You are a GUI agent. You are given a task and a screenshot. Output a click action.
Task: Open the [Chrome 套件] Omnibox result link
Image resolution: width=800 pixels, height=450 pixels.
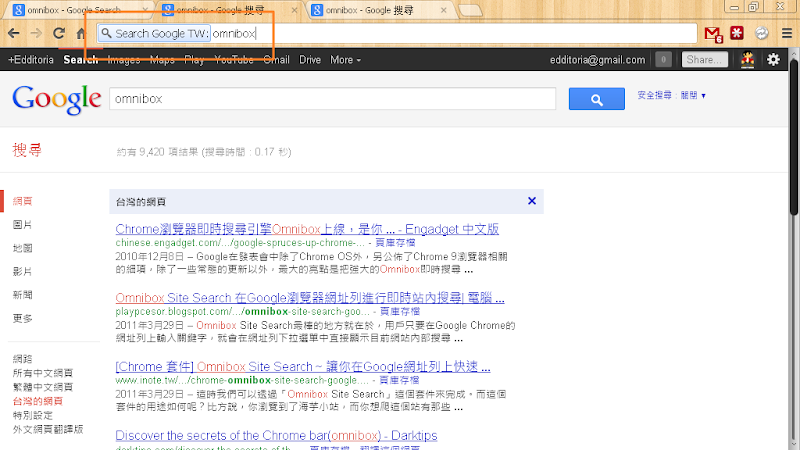click(x=303, y=367)
